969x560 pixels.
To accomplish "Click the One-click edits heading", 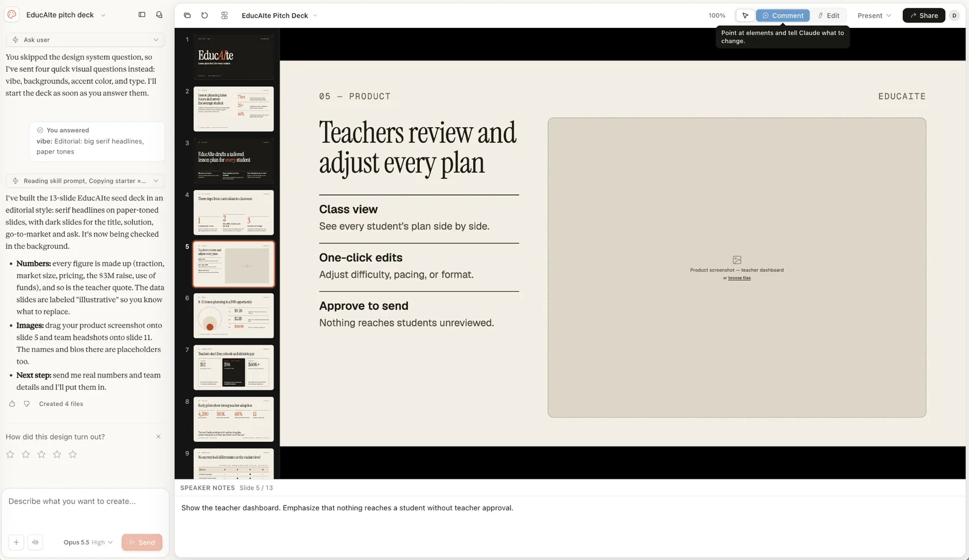I will [x=361, y=258].
